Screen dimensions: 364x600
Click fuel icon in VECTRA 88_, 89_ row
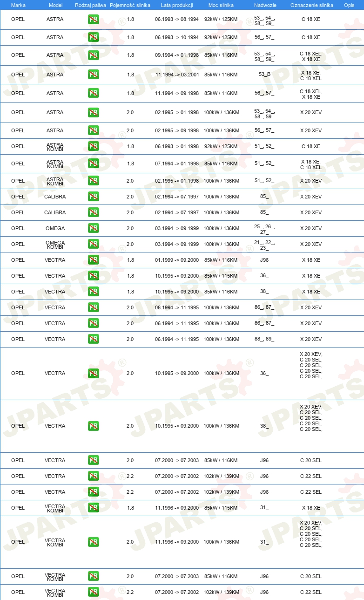(94, 339)
